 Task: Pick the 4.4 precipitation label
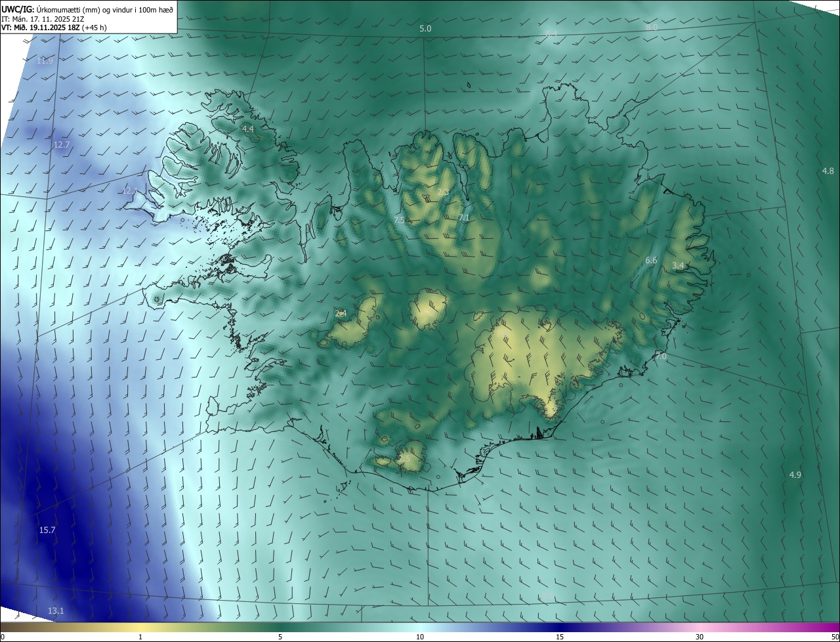(248, 129)
